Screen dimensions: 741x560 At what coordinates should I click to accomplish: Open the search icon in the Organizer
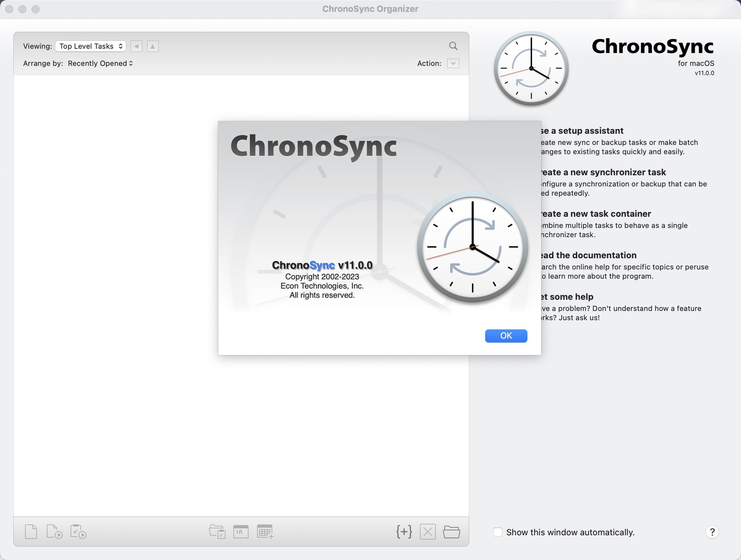coord(453,46)
